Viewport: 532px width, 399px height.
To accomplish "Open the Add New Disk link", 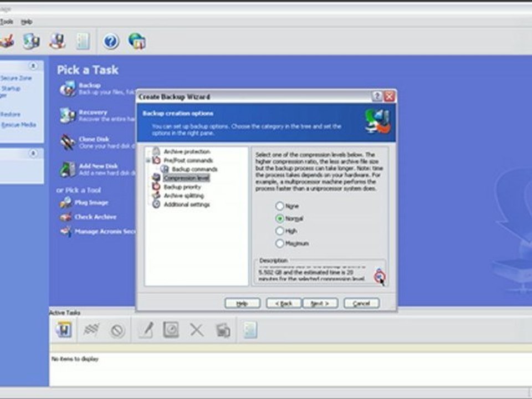I will (x=99, y=166).
